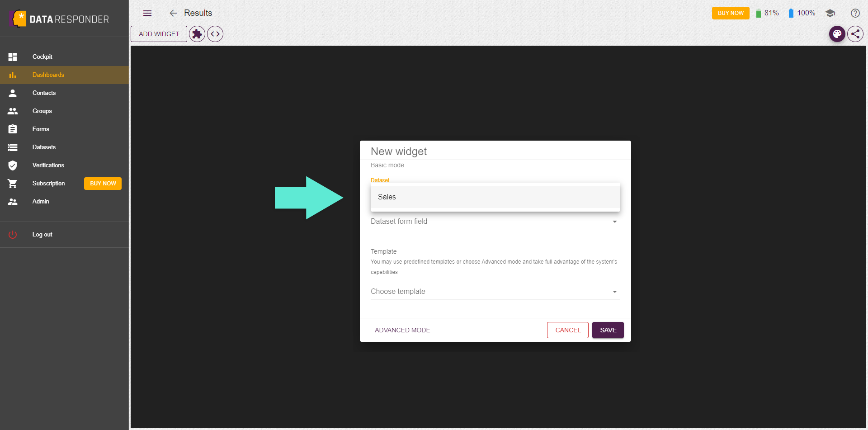
Task: Click the Verifications shield icon
Action: (x=13, y=165)
